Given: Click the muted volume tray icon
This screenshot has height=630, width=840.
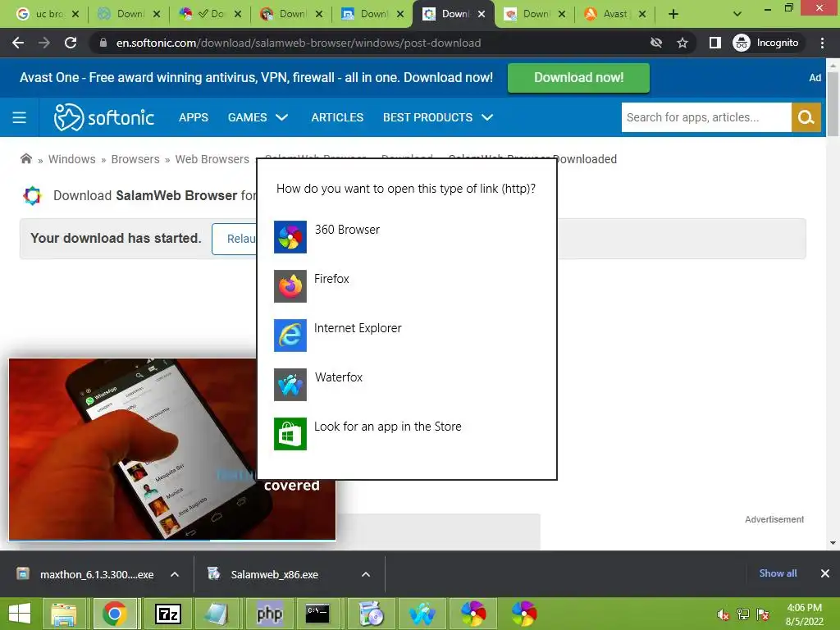Looking at the screenshot, I should 723,614.
